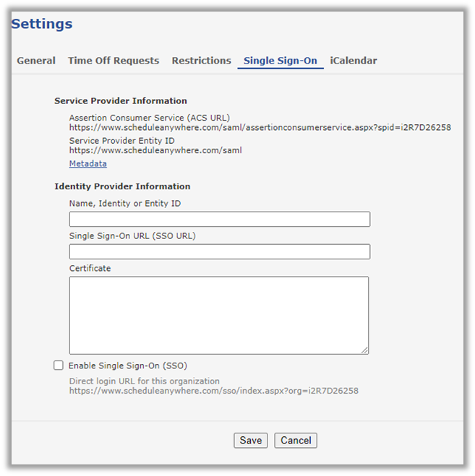Switch to the General tab

[36, 61]
